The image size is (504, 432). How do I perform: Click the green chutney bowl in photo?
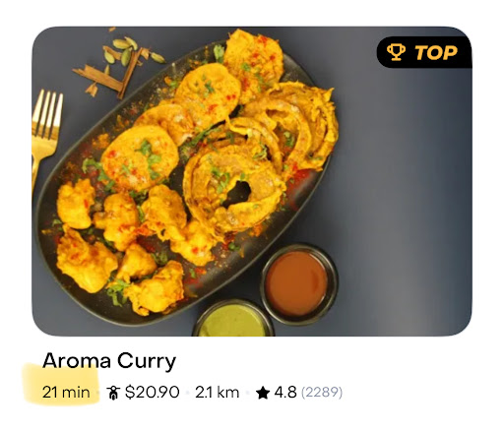point(233,320)
